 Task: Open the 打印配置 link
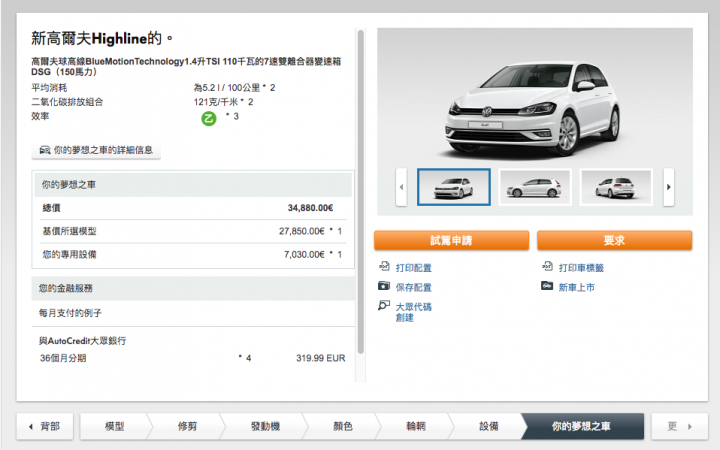click(x=414, y=268)
